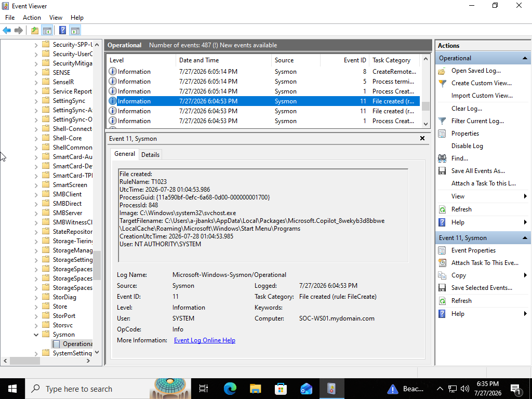Switch to the Details tab
This screenshot has width=532, height=399.
click(150, 155)
